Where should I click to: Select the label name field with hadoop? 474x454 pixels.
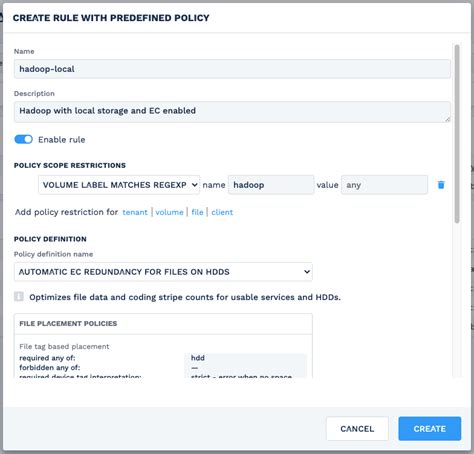271,185
